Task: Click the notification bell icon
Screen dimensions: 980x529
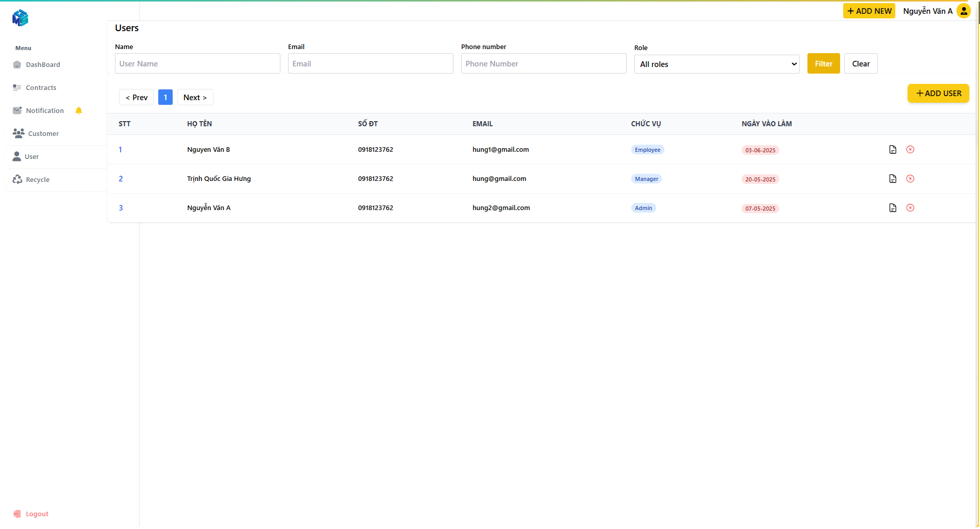Action: click(79, 111)
